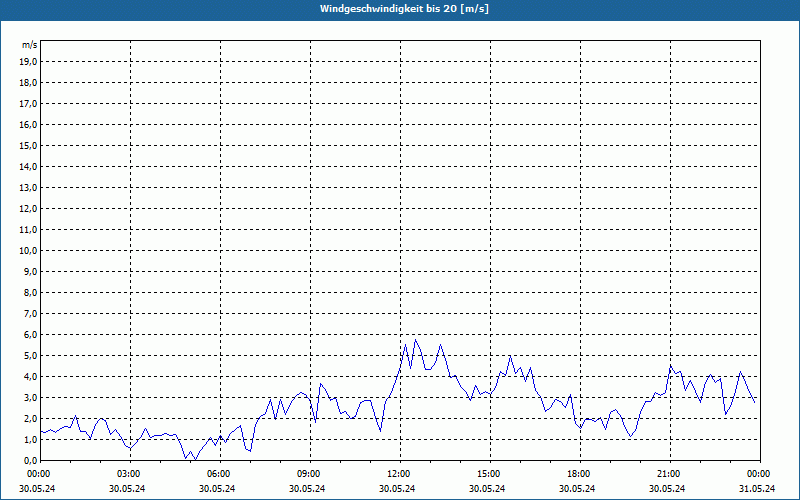The height and width of the screenshot is (500, 800).
Task: Select the 09:00 time tick label
Action: click(309, 474)
